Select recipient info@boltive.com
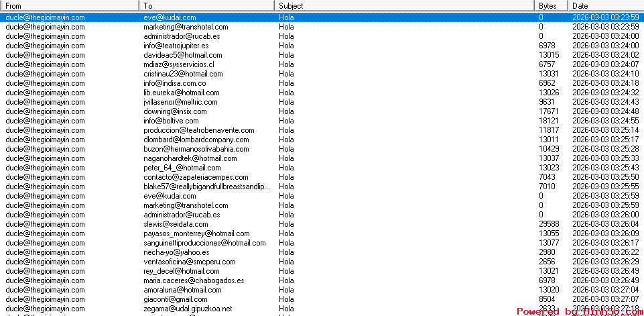Screen dimensions: 644x316 click(171, 121)
